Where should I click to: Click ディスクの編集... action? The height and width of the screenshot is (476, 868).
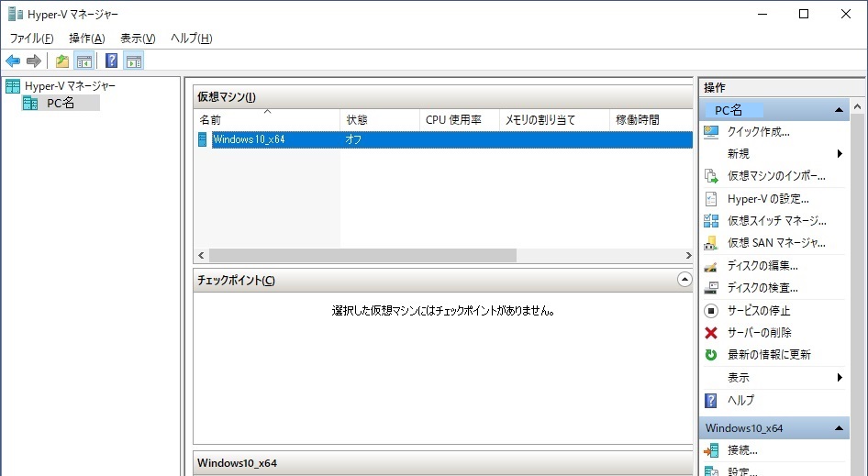click(762, 266)
